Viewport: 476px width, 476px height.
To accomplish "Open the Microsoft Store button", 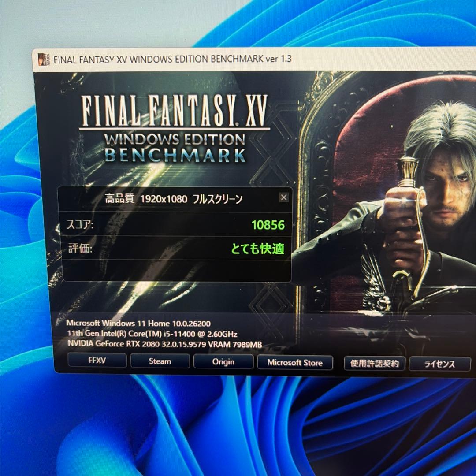I will (295, 362).
